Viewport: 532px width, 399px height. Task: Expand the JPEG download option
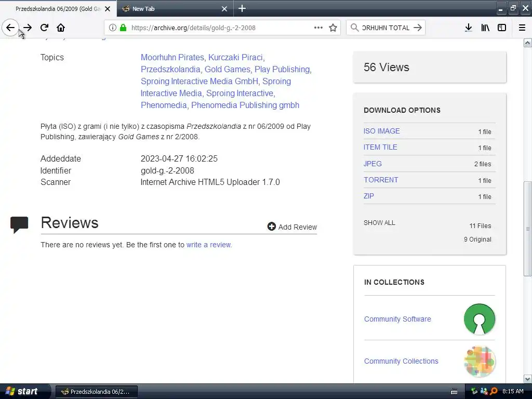coord(373,164)
